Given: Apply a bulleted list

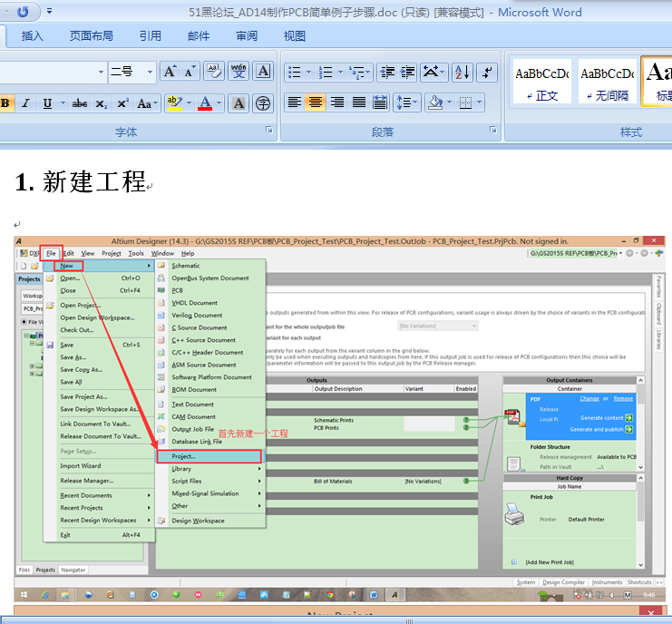Looking at the screenshot, I should tap(295, 72).
